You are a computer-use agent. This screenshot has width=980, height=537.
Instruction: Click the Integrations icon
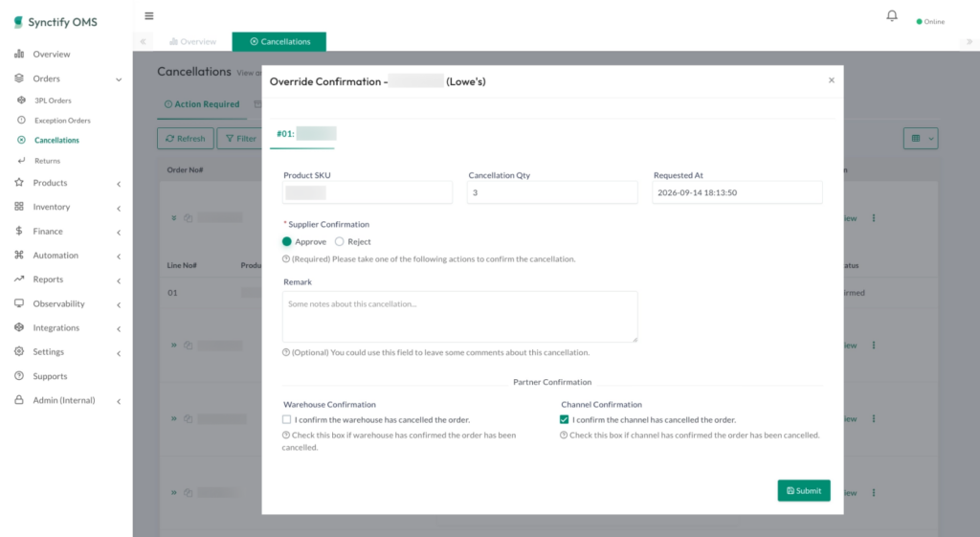tap(19, 327)
